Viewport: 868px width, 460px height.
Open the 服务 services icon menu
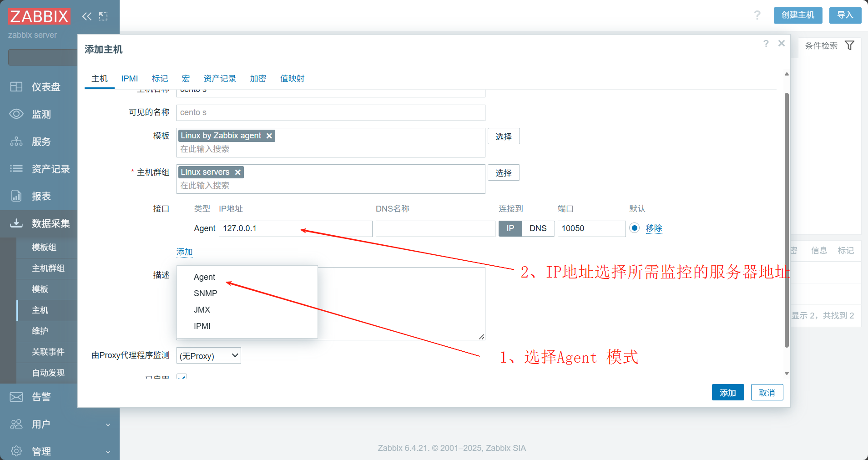point(16,142)
